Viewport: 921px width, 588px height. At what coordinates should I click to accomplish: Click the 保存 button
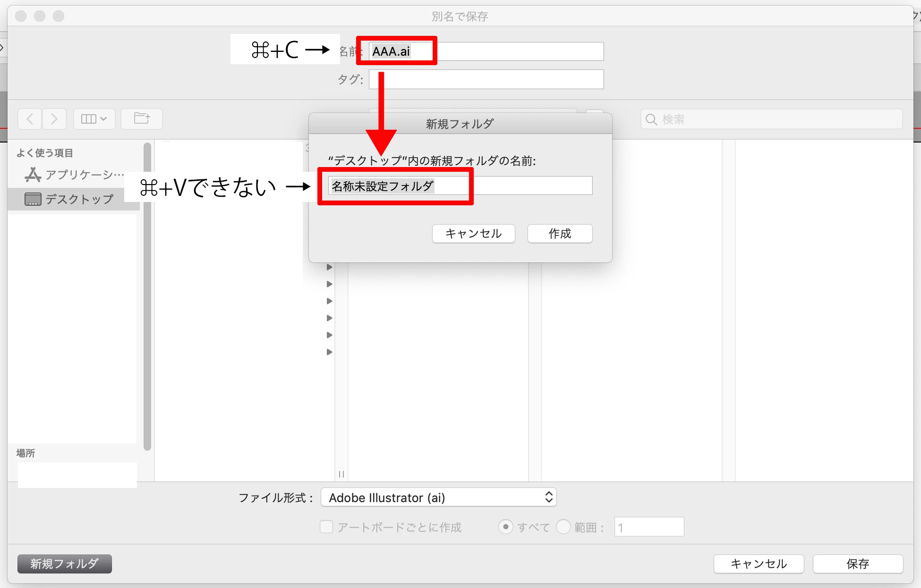coord(858,564)
